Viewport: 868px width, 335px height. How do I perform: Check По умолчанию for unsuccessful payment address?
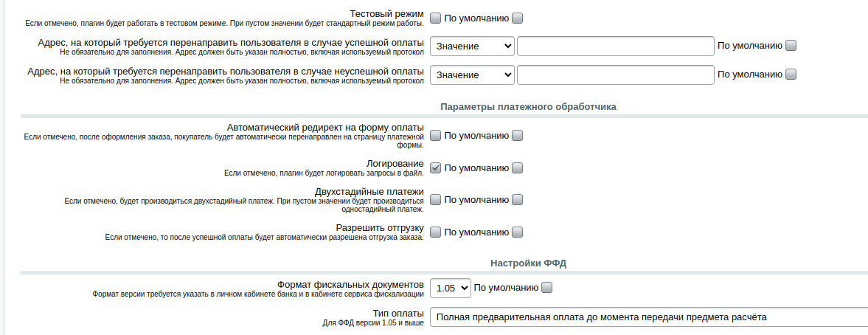point(791,75)
